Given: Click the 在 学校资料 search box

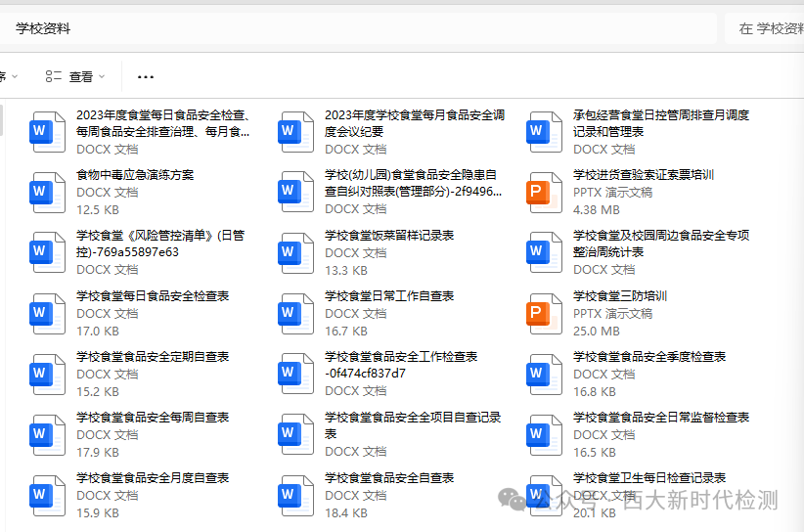Looking at the screenshot, I should [x=765, y=28].
